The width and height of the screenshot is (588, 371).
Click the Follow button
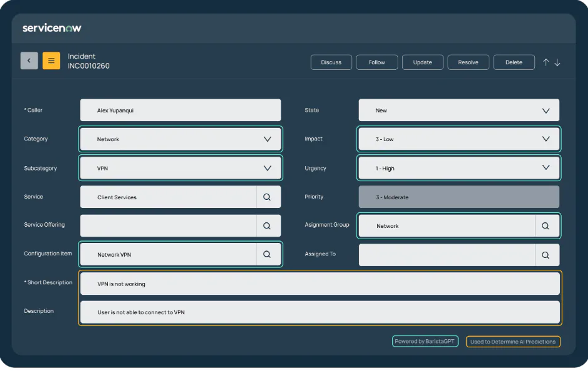[377, 62]
